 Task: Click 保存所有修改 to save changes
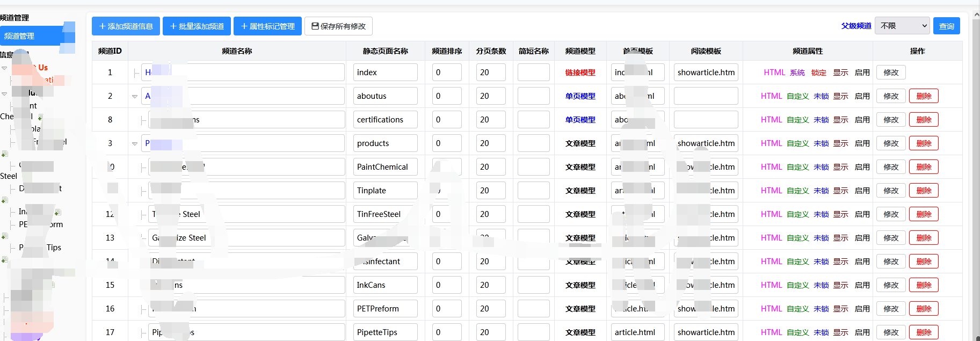338,26
